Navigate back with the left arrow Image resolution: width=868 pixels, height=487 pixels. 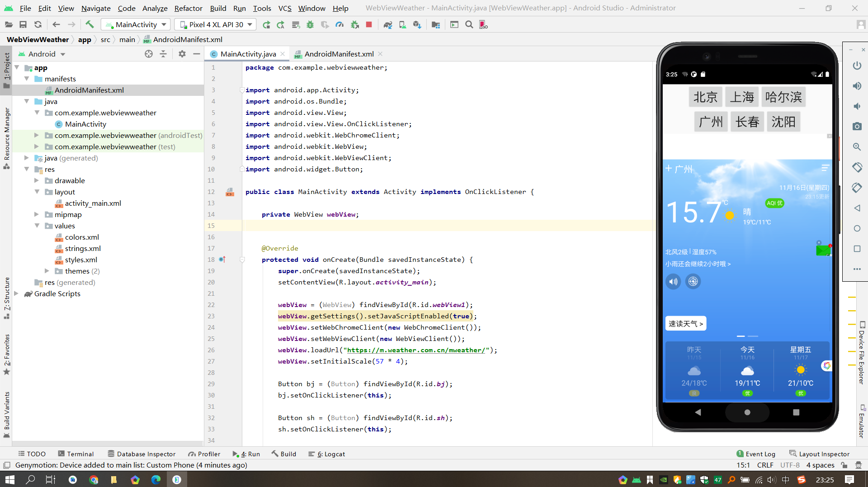(x=56, y=24)
